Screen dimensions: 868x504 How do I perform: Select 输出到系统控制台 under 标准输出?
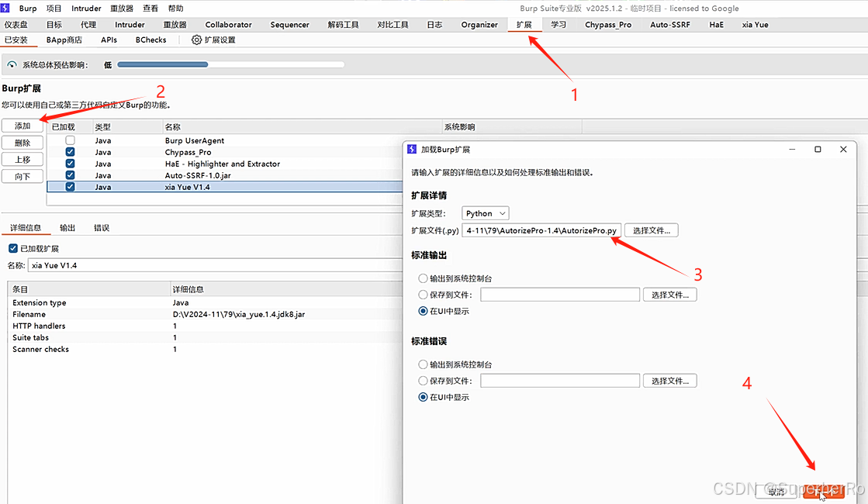click(x=423, y=278)
